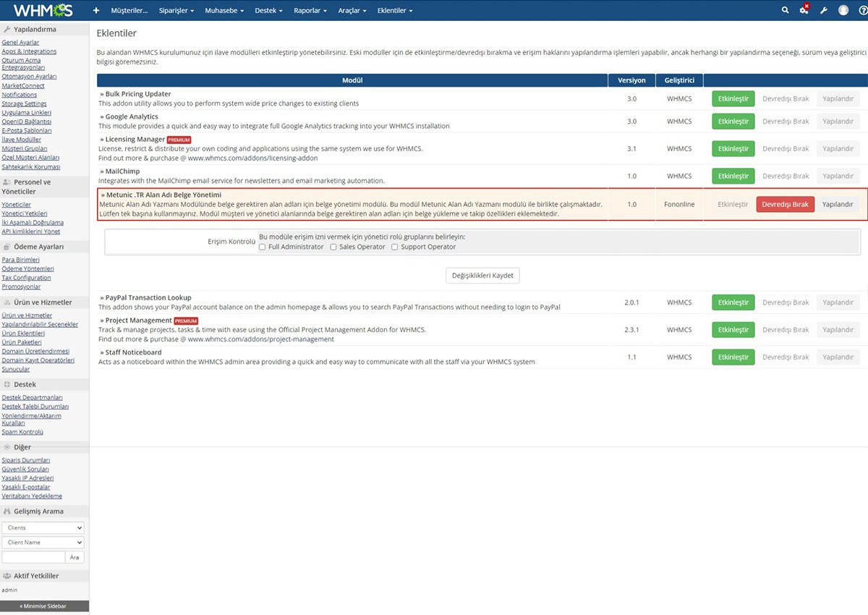Open Spam Kontrolü link
868x615 pixels.
click(x=22, y=432)
